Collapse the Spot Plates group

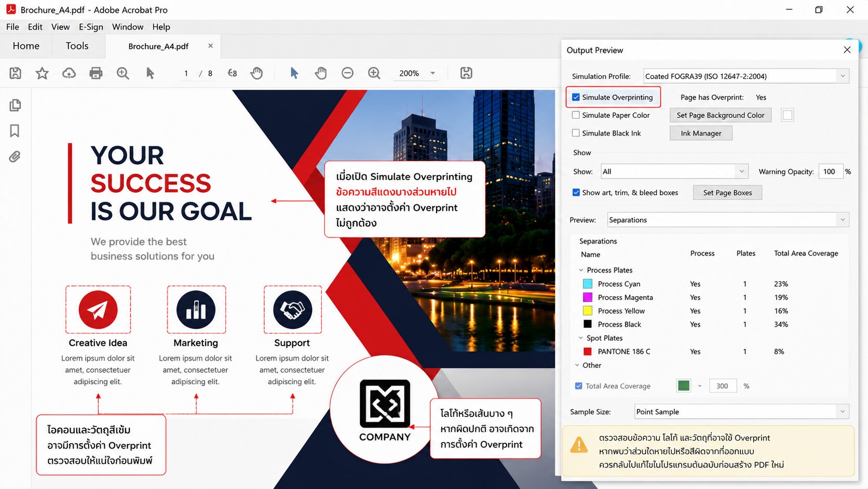point(581,338)
